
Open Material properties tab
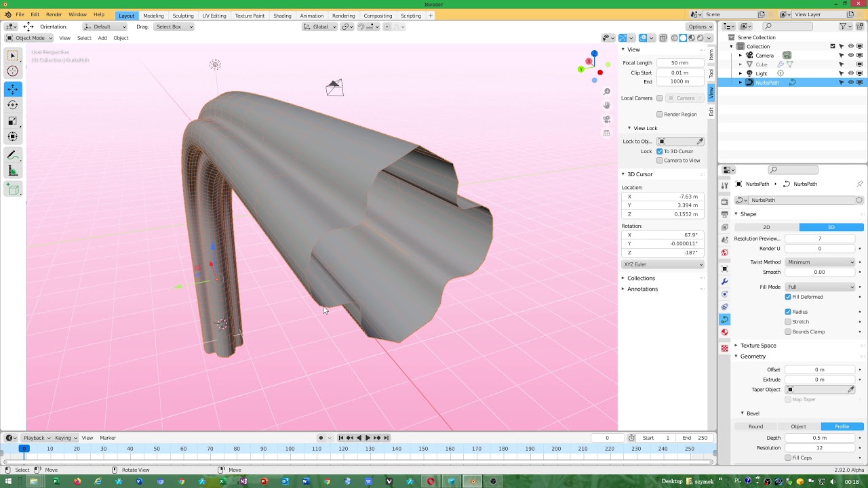click(725, 332)
